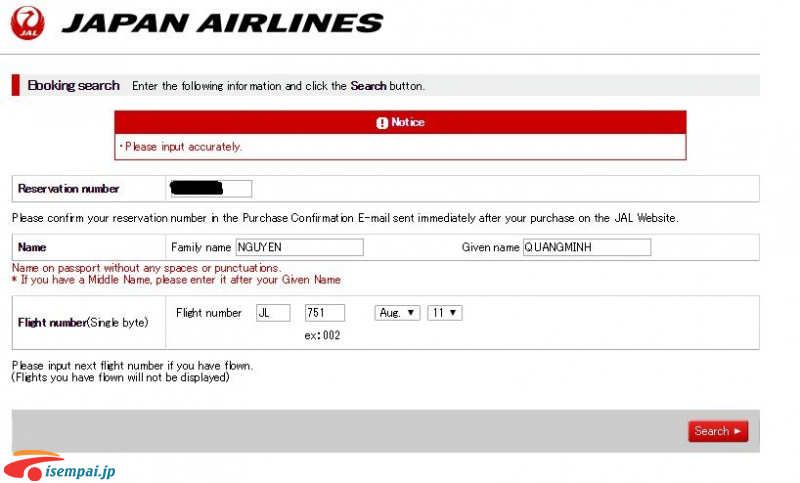Click the 'Please input accurately' notice text
The width and height of the screenshot is (800, 483).
[181, 147]
